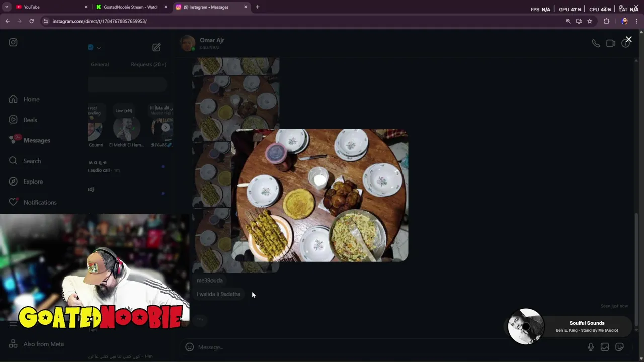Image resolution: width=644 pixels, height=362 pixels.
Task: Click the new message compose icon
Action: [156, 47]
